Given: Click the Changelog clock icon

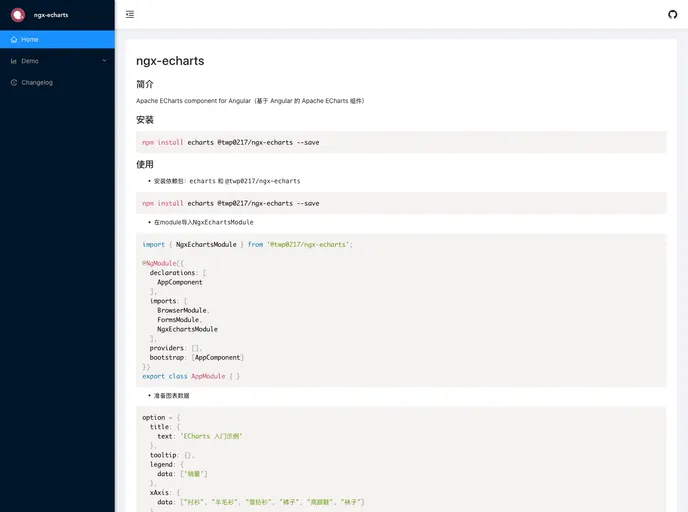Looking at the screenshot, I should click(x=14, y=82).
